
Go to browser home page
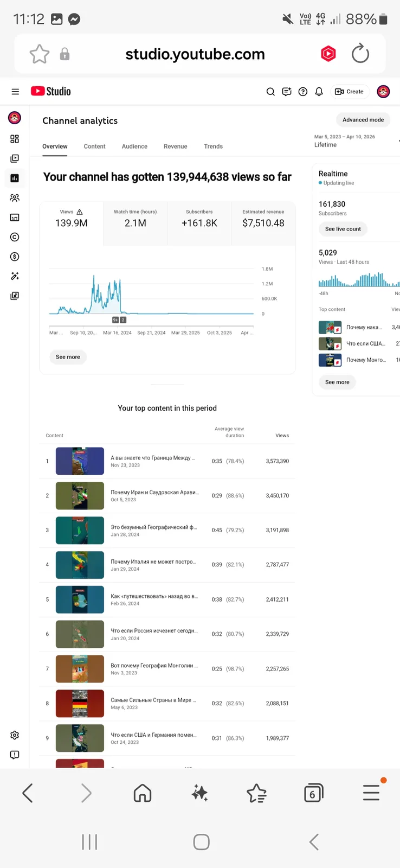tap(143, 793)
